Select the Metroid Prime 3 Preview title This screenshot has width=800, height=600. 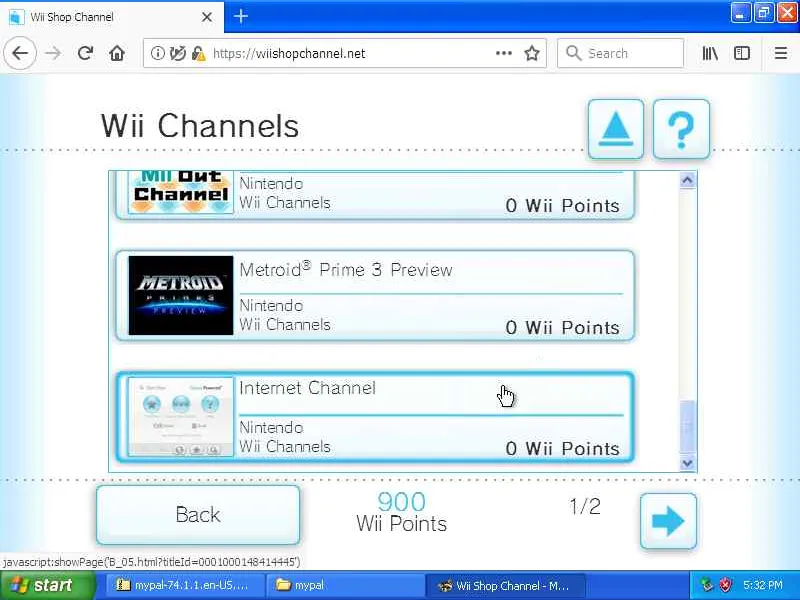pos(345,269)
